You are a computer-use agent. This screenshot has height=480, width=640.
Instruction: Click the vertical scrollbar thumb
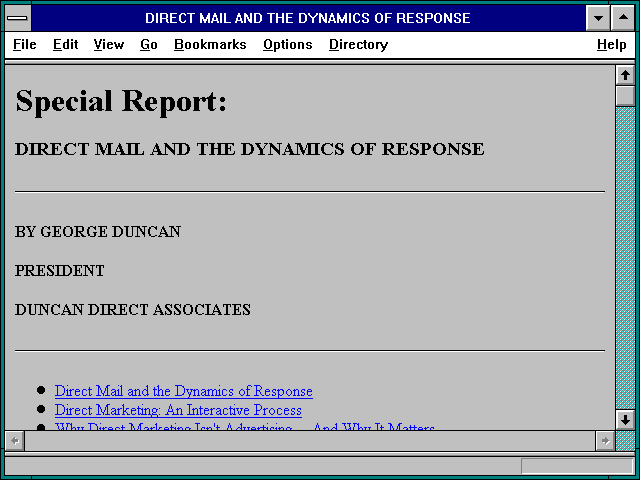pos(625,96)
